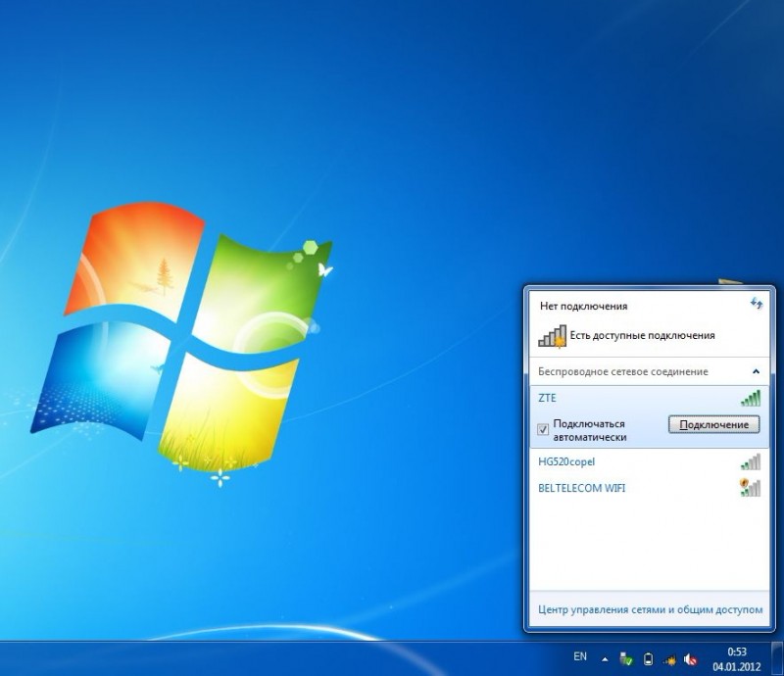Toggle Подключаться автоматически checkbox
The width and height of the screenshot is (784, 676).
[543, 429]
